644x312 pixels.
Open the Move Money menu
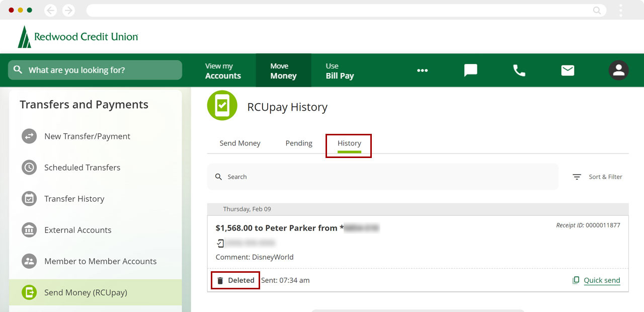(283, 71)
